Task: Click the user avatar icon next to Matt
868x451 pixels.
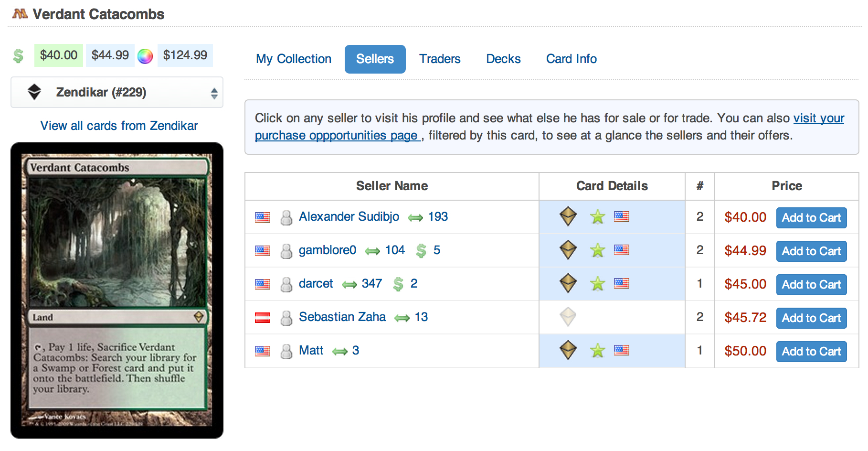Action: pos(286,351)
